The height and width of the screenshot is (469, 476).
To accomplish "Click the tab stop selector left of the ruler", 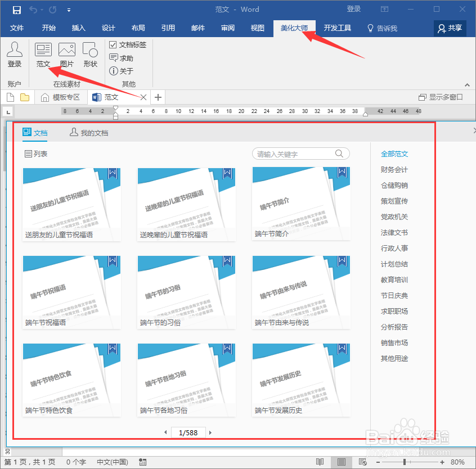I will [x=8, y=112].
